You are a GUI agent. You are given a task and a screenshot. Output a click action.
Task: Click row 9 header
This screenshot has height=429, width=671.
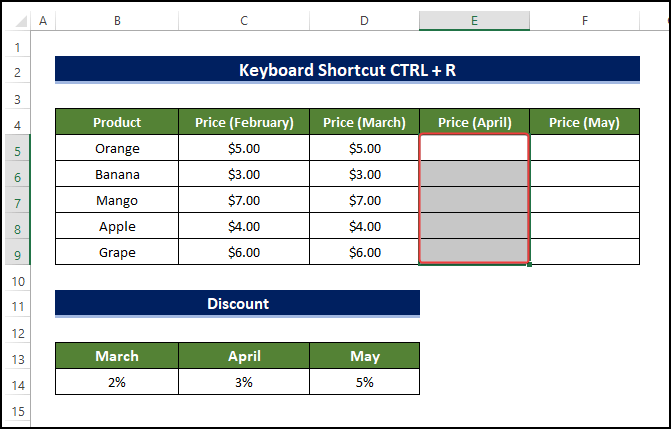(x=18, y=253)
